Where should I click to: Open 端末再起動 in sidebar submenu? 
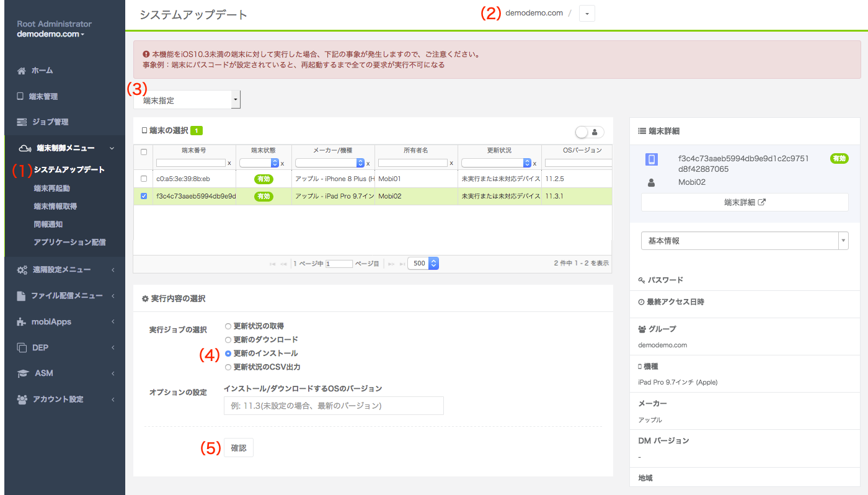pos(52,188)
